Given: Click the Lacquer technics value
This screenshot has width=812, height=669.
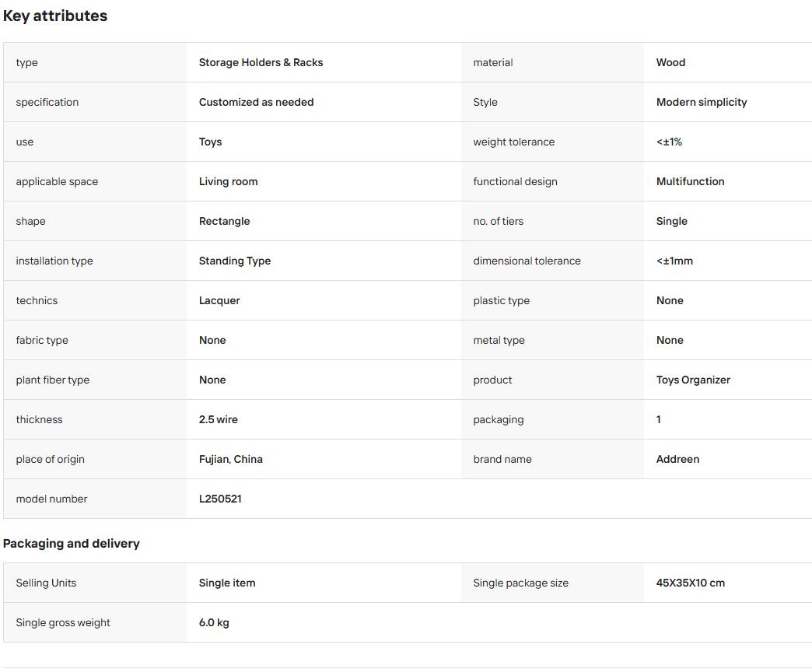Looking at the screenshot, I should point(219,301).
